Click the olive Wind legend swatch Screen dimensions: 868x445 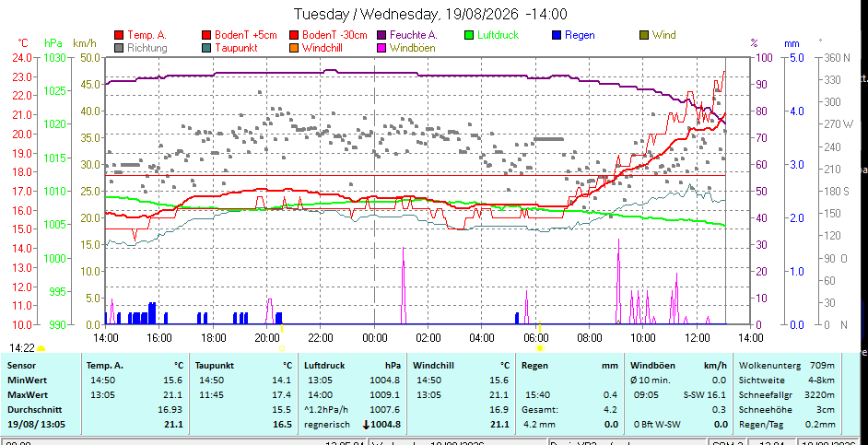[x=643, y=35]
